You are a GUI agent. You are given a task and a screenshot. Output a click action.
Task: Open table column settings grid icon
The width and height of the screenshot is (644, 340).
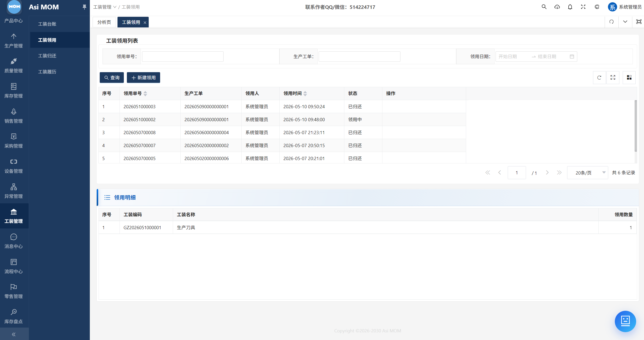[629, 78]
